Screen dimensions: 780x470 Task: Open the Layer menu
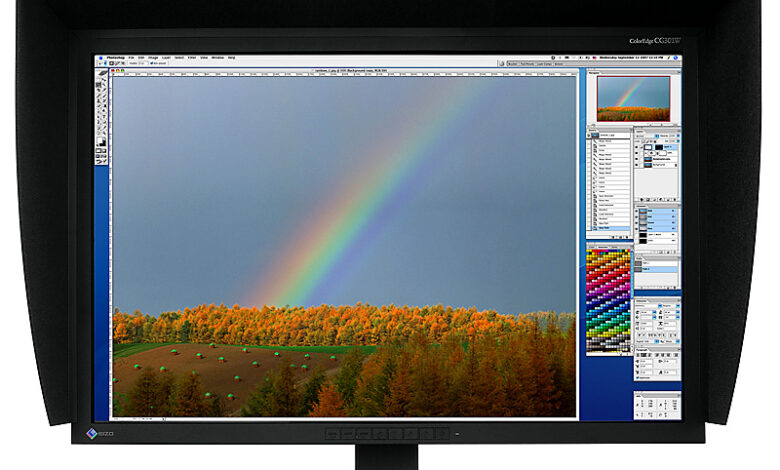pos(166,58)
